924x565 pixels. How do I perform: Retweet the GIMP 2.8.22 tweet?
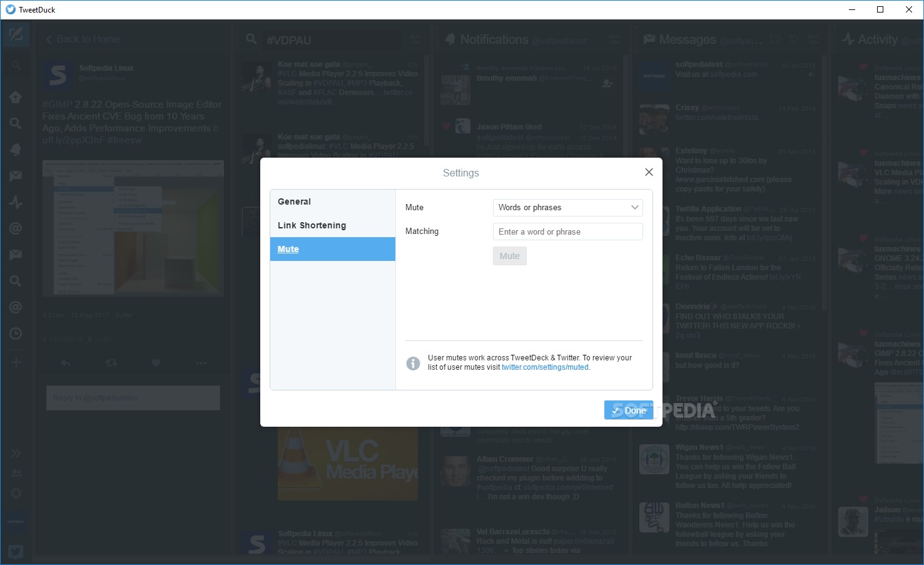(111, 363)
